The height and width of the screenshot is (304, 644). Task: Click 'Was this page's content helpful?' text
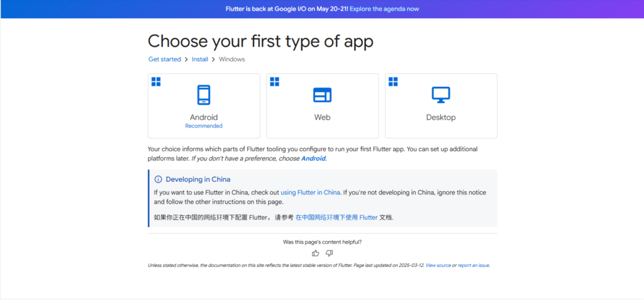[x=323, y=242]
